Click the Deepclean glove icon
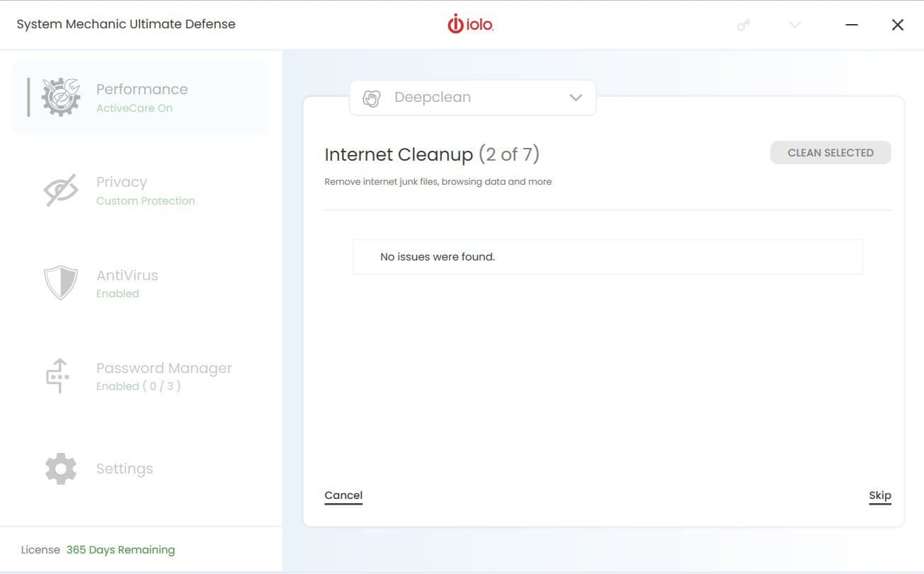Viewport: 924px width, 574px height. (x=372, y=98)
